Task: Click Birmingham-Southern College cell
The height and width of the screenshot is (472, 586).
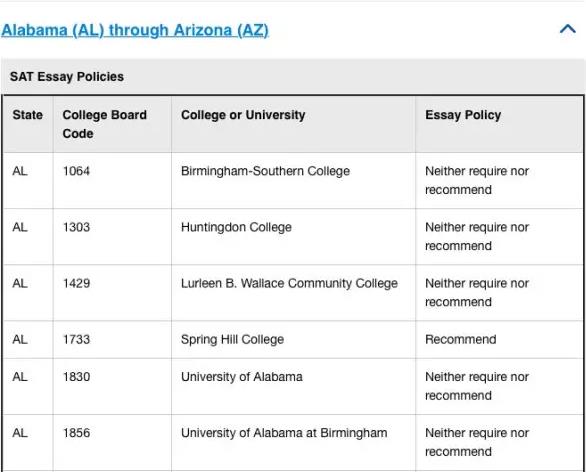Action: (x=293, y=181)
